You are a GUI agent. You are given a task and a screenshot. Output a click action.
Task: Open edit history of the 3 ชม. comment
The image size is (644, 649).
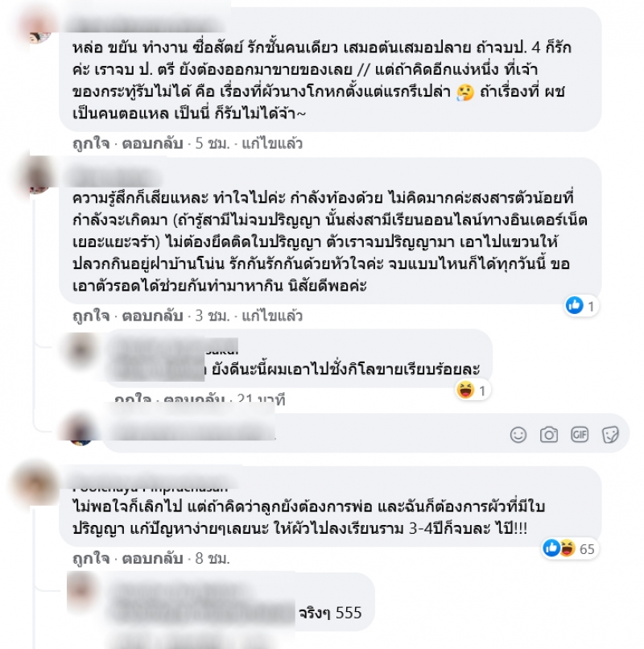click(x=272, y=316)
